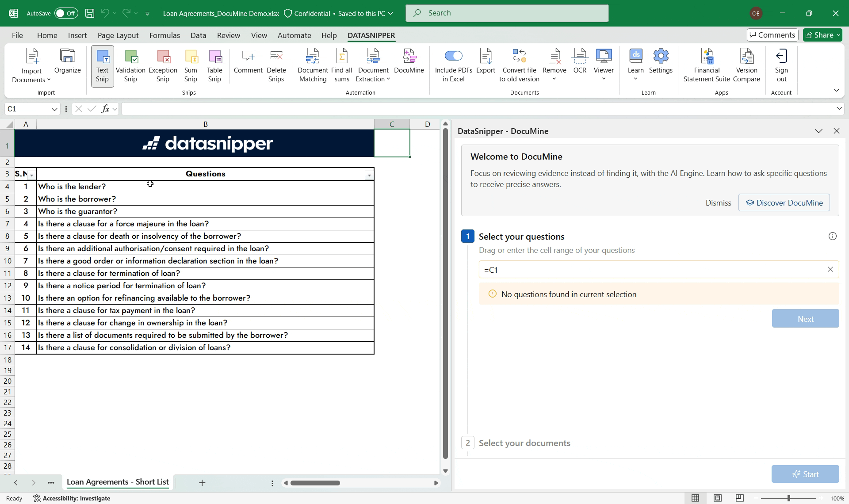Launch the OCR tool
This screenshot has width=849, height=504.
point(579,62)
